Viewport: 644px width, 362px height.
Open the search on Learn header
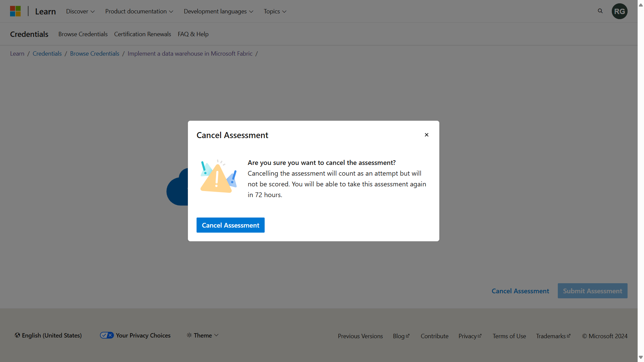[600, 11]
